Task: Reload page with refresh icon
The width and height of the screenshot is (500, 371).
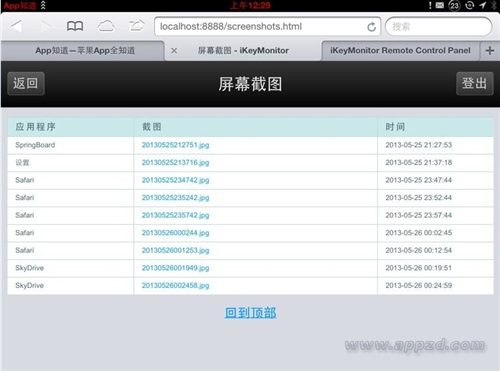Action: 372,27
